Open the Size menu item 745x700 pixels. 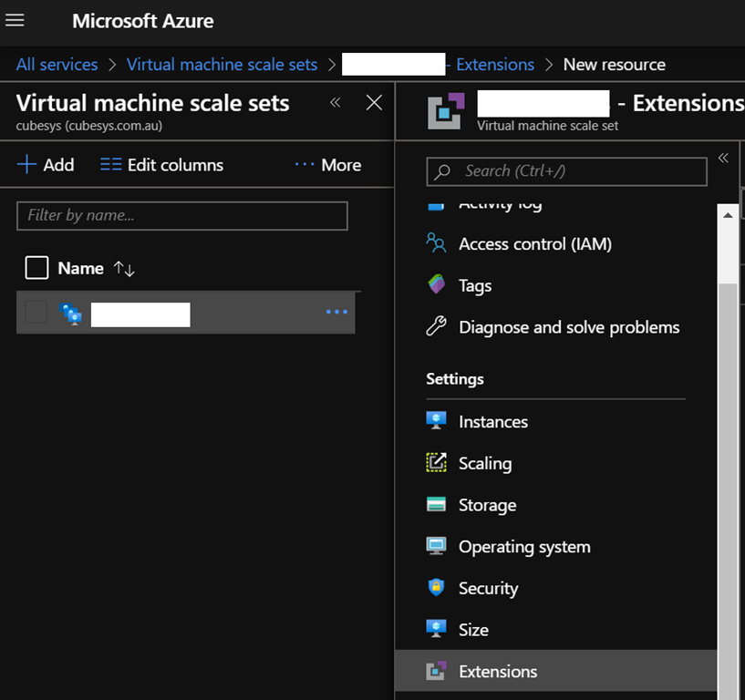click(473, 630)
